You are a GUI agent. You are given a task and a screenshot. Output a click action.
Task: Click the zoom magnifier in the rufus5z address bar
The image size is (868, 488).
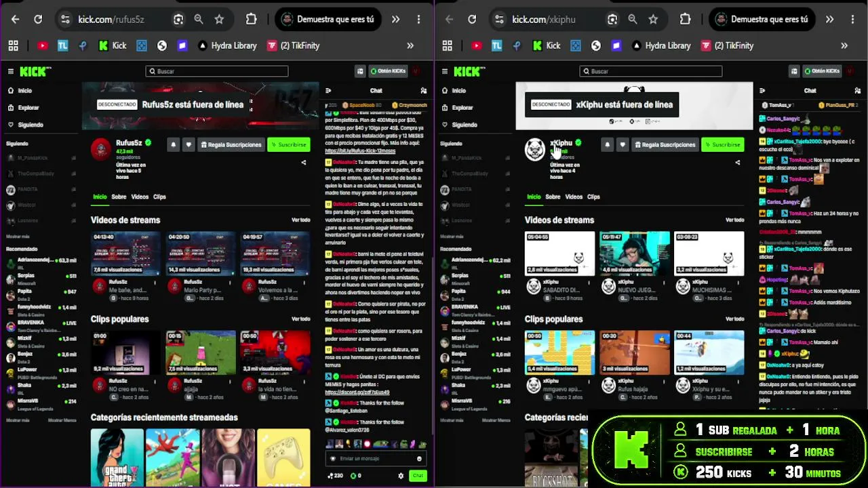(199, 20)
